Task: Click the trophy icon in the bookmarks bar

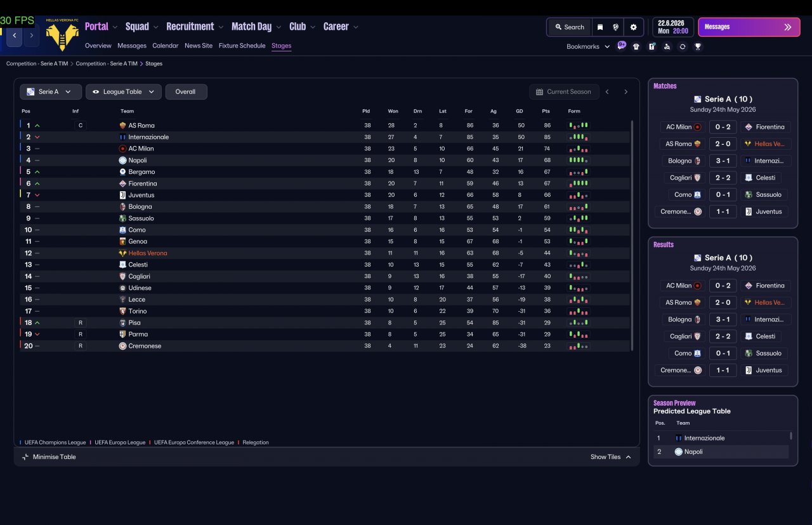Action: pyautogui.click(x=698, y=46)
